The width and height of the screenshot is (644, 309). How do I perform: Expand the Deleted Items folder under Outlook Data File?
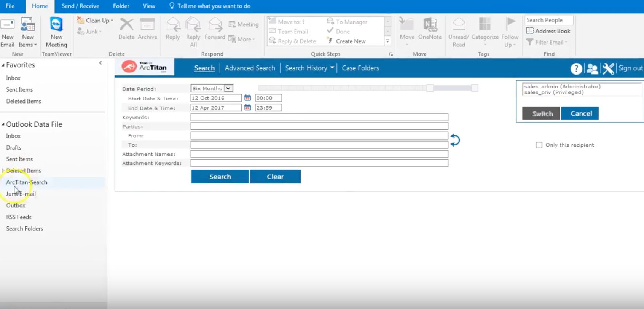(3, 171)
